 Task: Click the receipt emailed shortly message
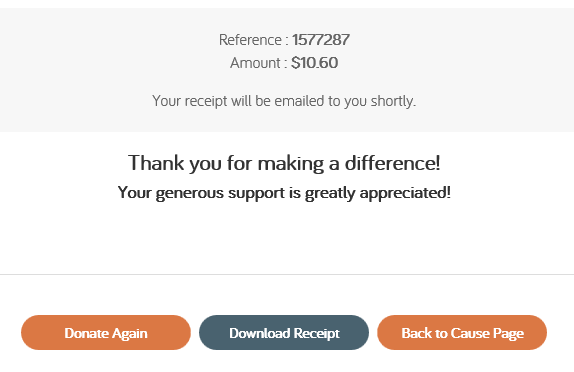point(284,101)
